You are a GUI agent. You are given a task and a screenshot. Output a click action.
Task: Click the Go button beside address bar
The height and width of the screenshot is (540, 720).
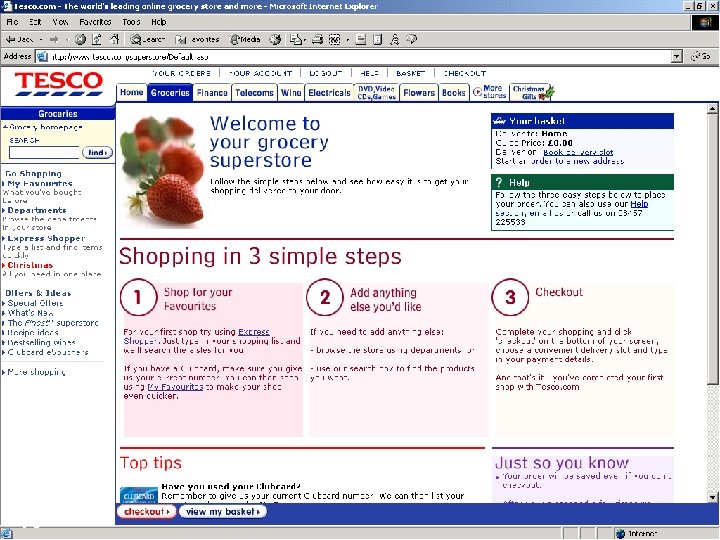point(701,56)
